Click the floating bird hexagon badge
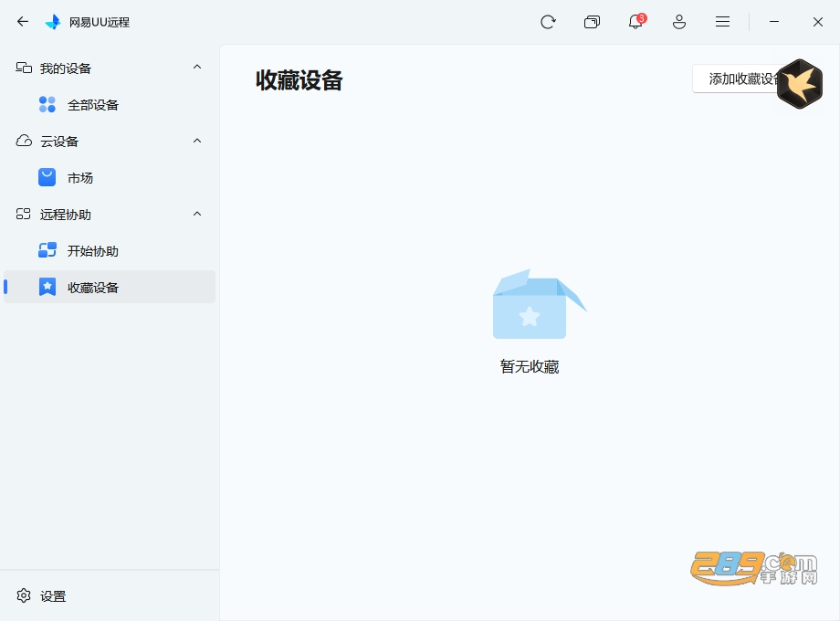 point(800,84)
